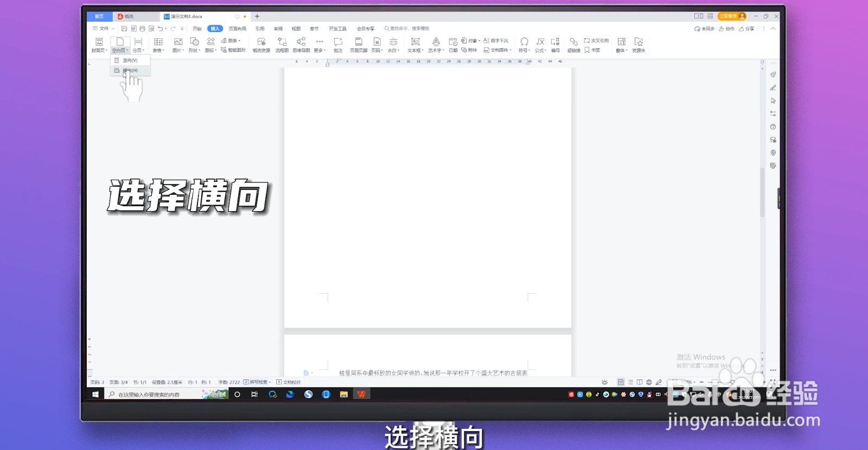Viewport: 868px width, 450px height.
Task: Open the 水印 watermark menu
Action: click(x=393, y=45)
